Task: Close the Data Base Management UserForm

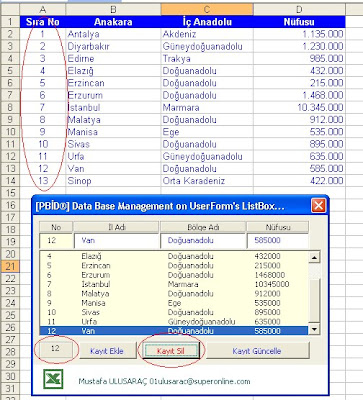Action: point(318,206)
